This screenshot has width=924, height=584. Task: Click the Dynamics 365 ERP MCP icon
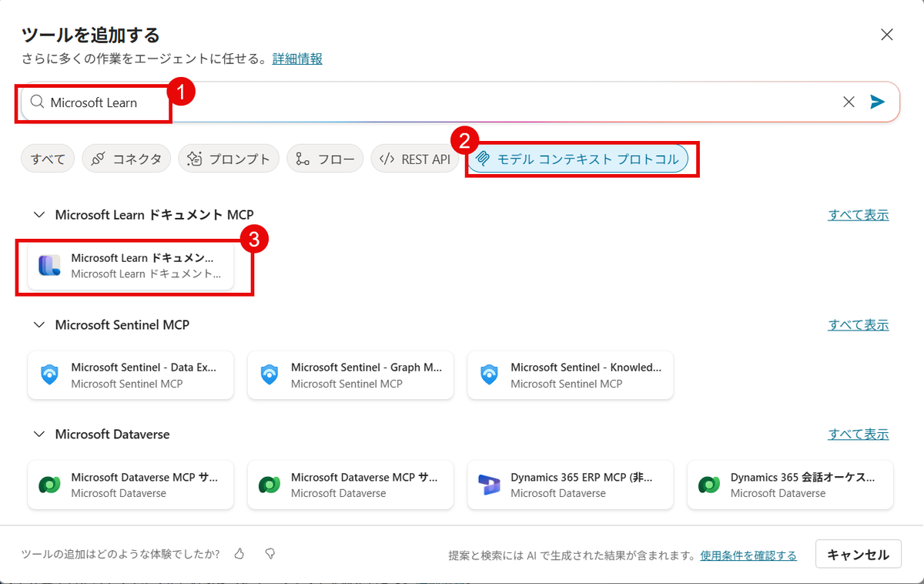[x=489, y=485]
